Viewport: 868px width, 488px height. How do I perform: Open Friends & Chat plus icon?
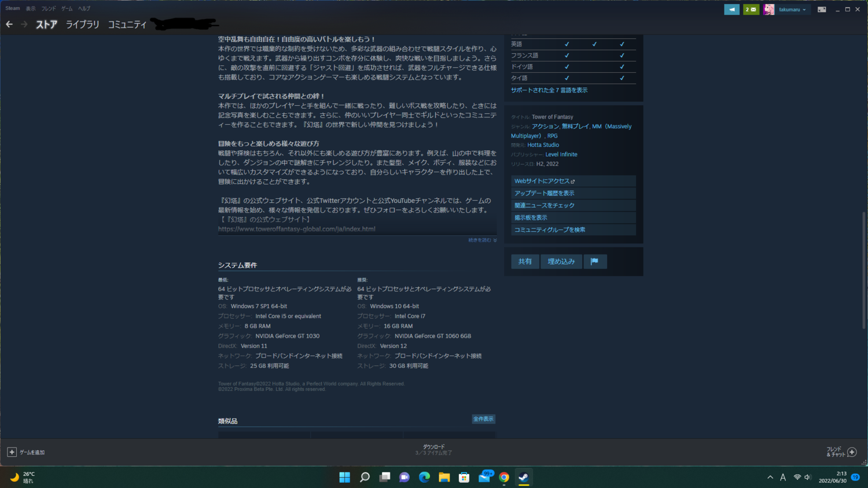(x=852, y=452)
